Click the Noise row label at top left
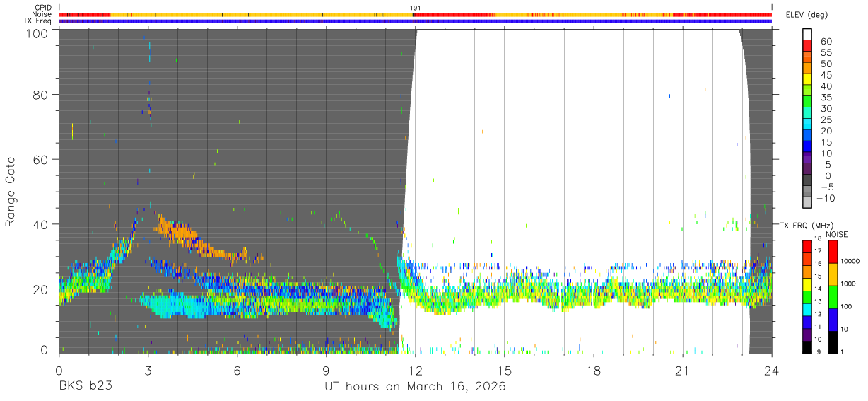This screenshot has height=401, width=868. (x=42, y=14)
